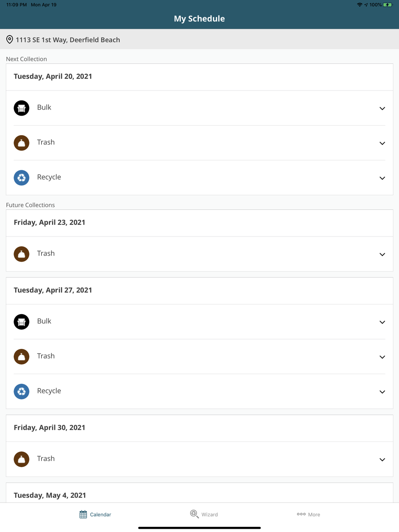Open the More tab
Screen dimensions: 399x532
[x=308, y=514]
